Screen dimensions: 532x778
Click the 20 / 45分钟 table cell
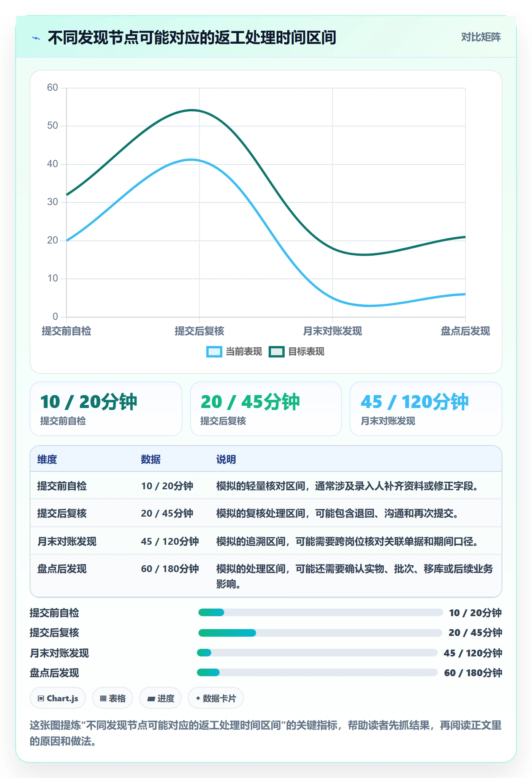167,513
